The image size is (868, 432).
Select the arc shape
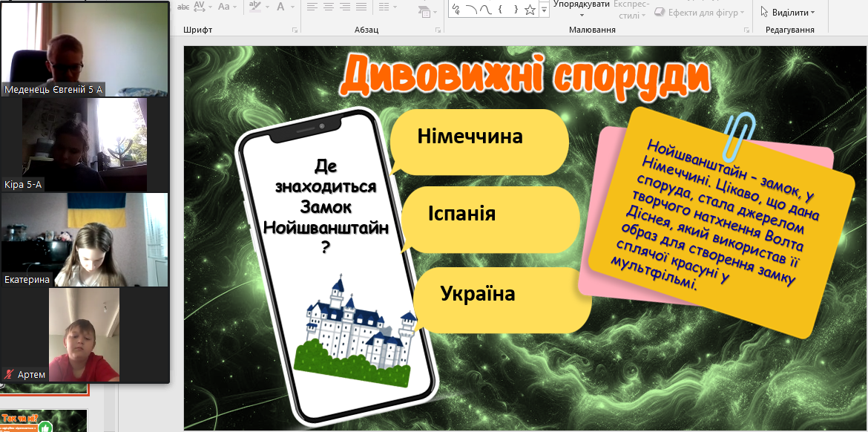(471, 9)
